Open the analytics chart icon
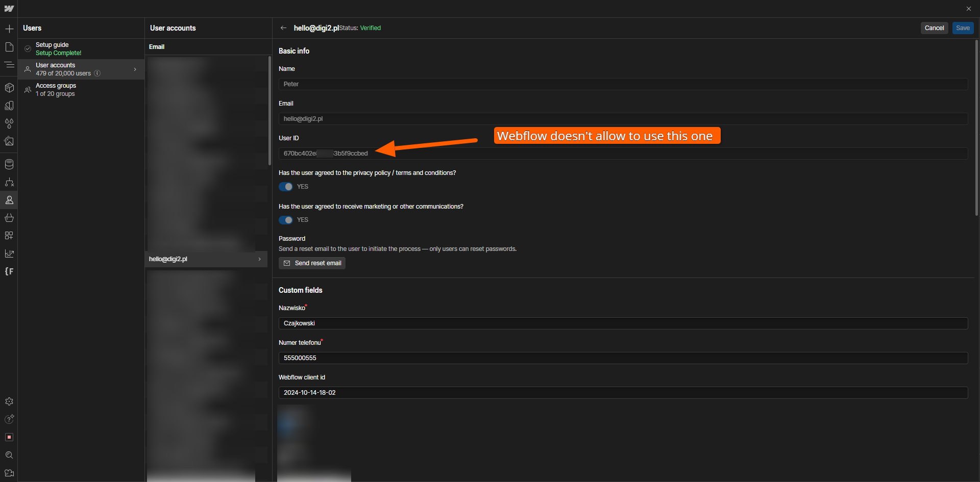The width and height of the screenshot is (980, 482). point(9,253)
